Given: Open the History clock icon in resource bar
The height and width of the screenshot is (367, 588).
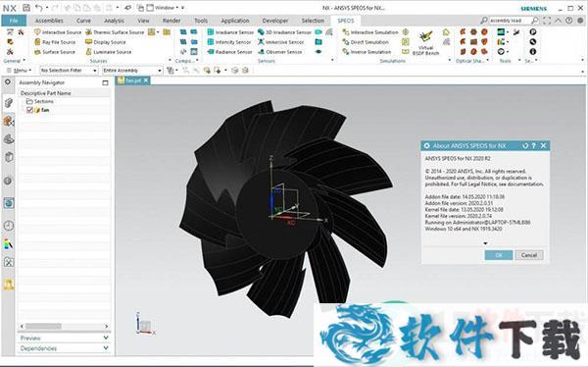Looking at the screenshot, I should tap(9, 226).
